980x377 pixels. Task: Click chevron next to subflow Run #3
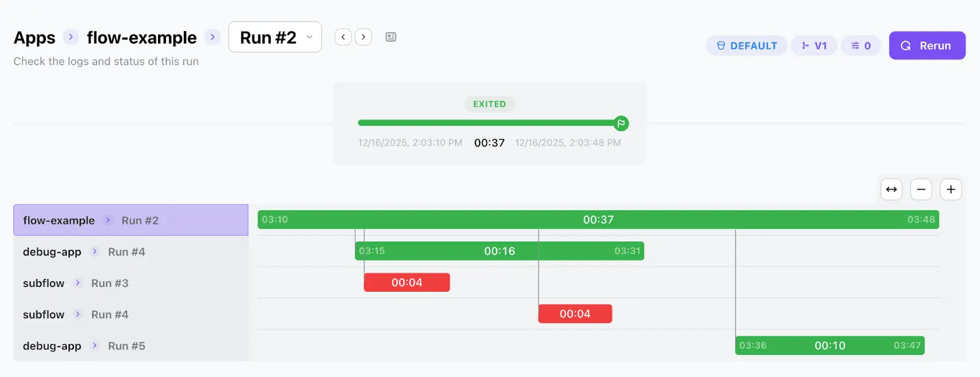[x=78, y=283]
